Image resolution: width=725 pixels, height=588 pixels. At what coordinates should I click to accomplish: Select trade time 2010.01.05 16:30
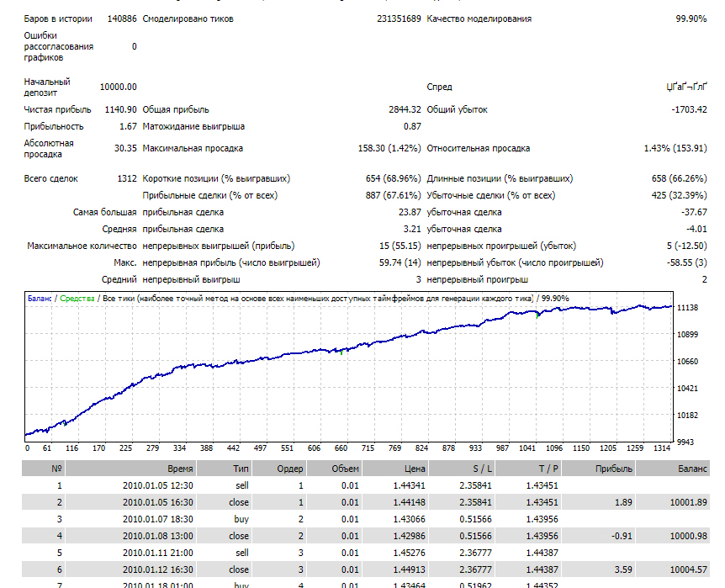coord(157,502)
